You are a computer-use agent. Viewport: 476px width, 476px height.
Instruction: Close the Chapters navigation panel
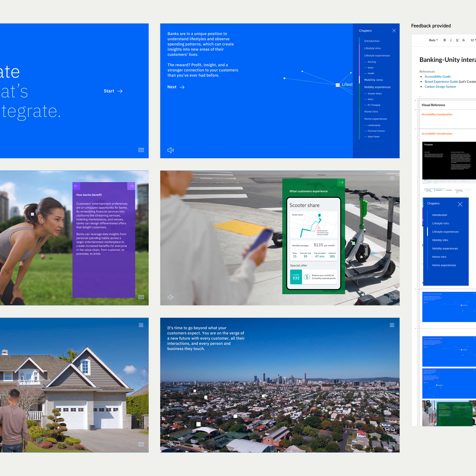pyautogui.click(x=394, y=31)
